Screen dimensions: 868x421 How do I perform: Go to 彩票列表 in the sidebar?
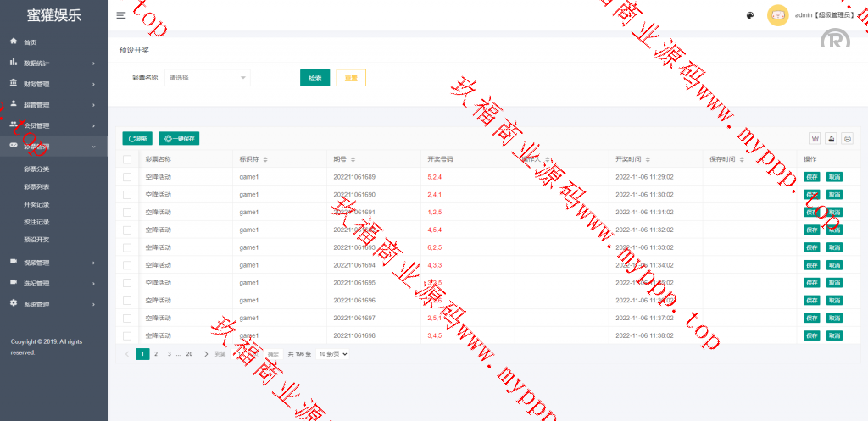coord(36,187)
